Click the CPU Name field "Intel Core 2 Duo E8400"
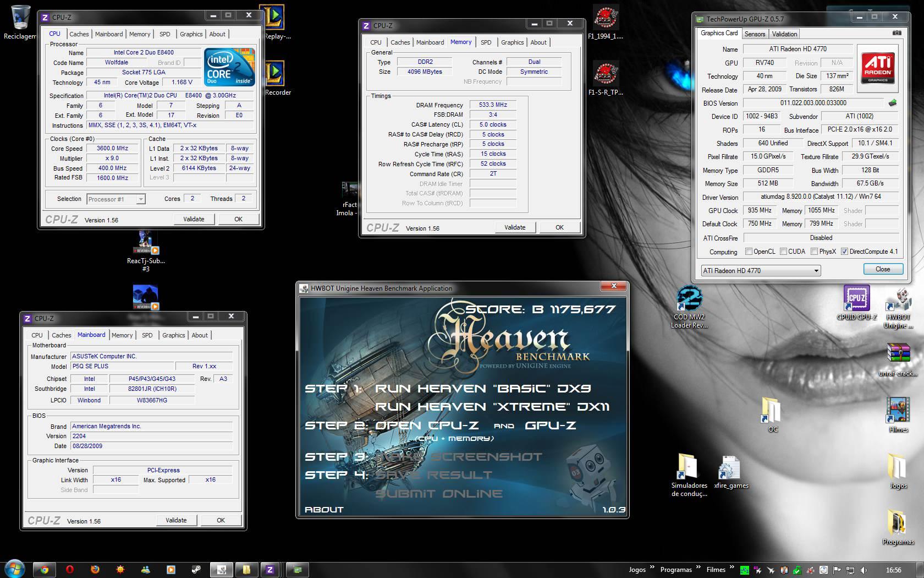The height and width of the screenshot is (578, 924). (144, 53)
